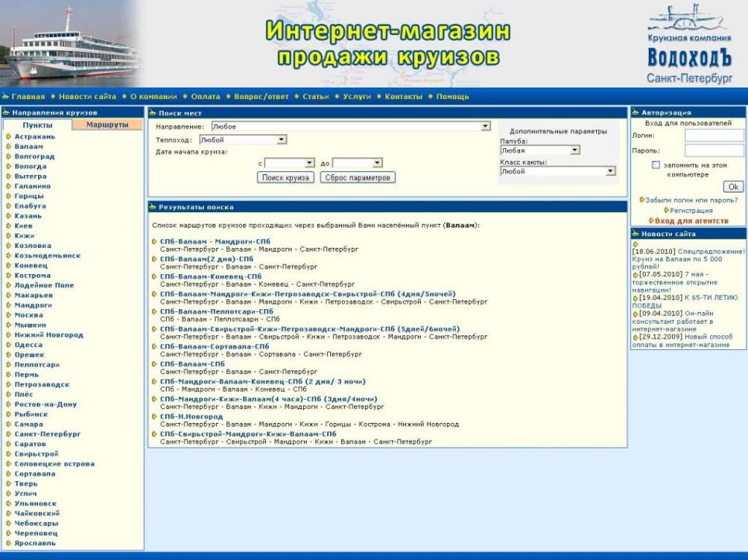Open the cruise start date 'с' dropdown
This screenshot has width=748, height=560.
pyautogui.click(x=290, y=163)
